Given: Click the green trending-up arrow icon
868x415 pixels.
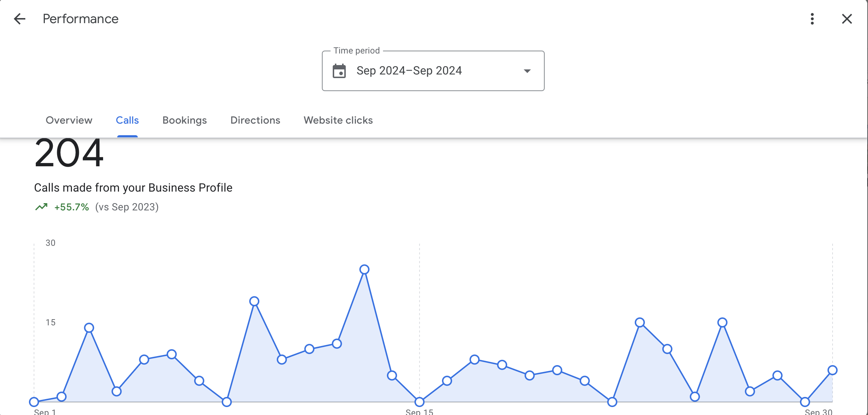Looking at the screenshot, I should pos(41,207).
